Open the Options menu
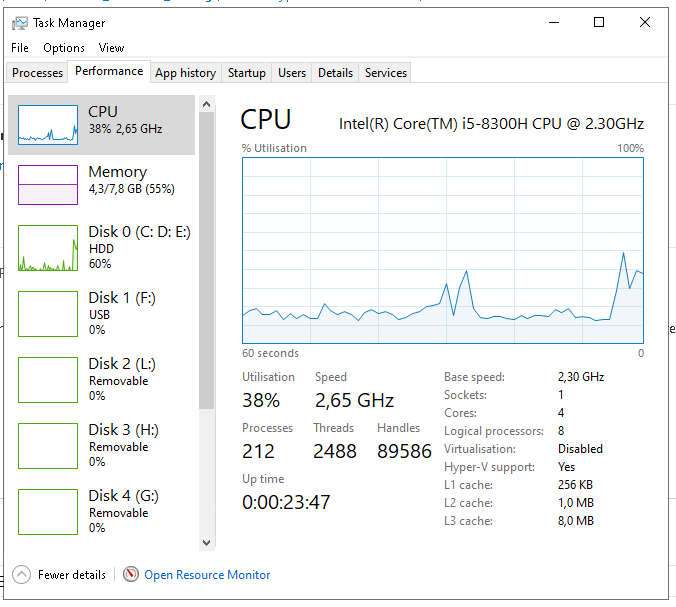 (x=64, y=48)
